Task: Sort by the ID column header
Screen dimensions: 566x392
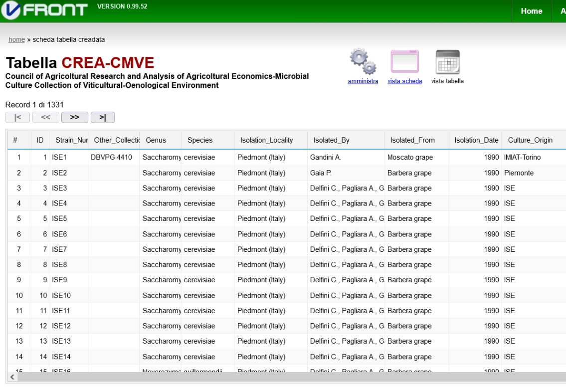Action: (x=40, y=140)
